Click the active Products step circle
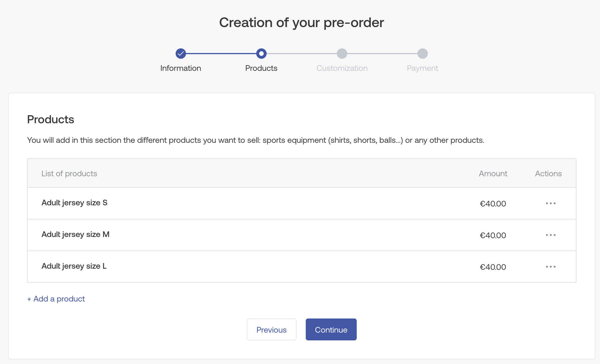This screenshot has width=600, height=364. point(261,54)
